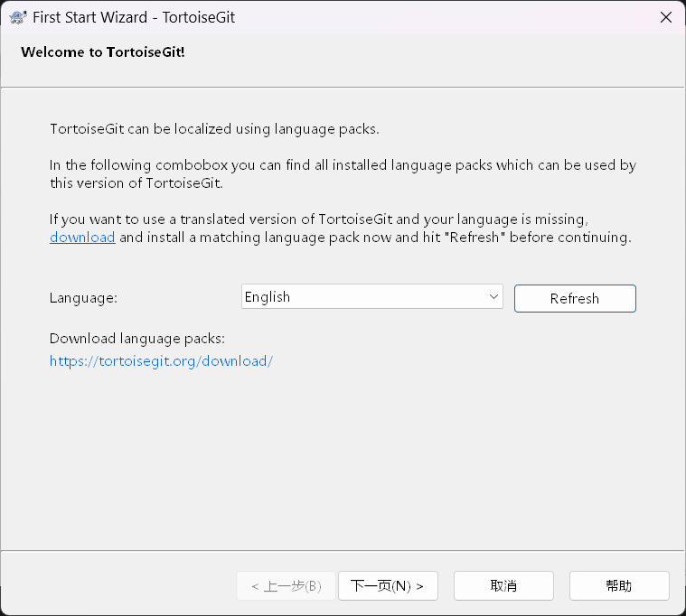Click the Refresh button
Viewport: 686px width, 616px height.
[x=575, y=299]
